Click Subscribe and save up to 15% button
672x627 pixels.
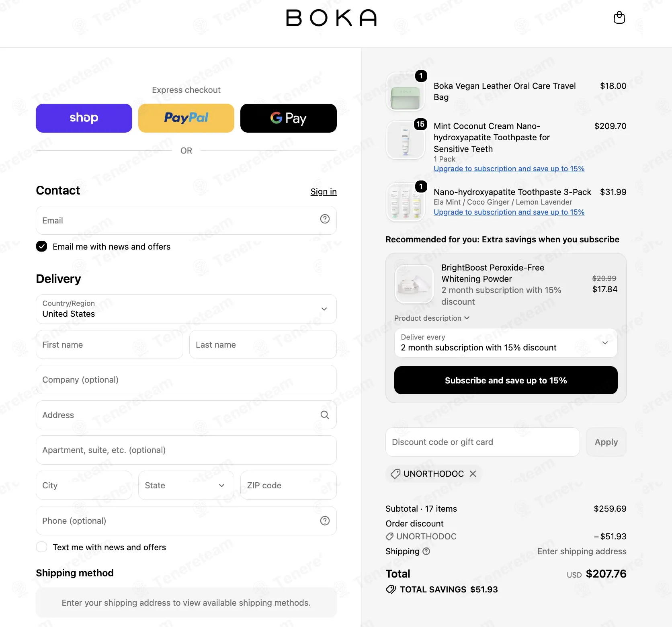pyautogui.click(x=506, y=380)
